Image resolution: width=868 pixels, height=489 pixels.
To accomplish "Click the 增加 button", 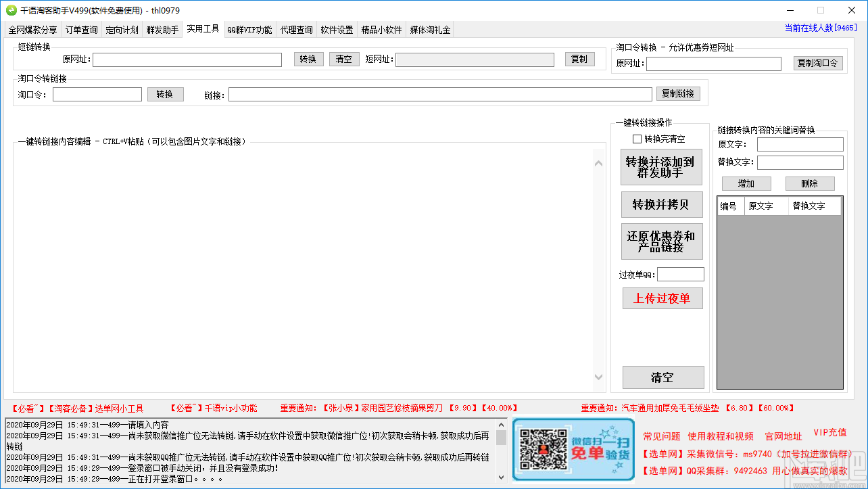I will point(746,183).
